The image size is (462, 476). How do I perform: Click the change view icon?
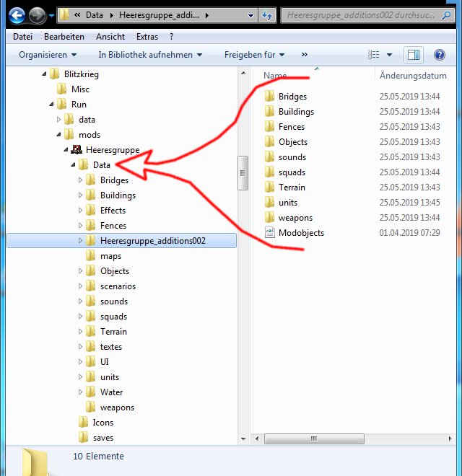(373, 55)
